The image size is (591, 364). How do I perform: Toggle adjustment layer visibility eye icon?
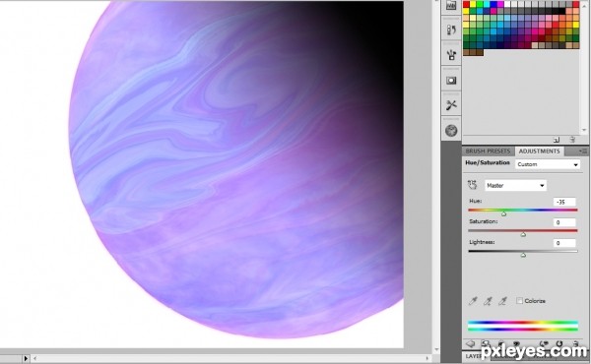[x=516, y=343]
